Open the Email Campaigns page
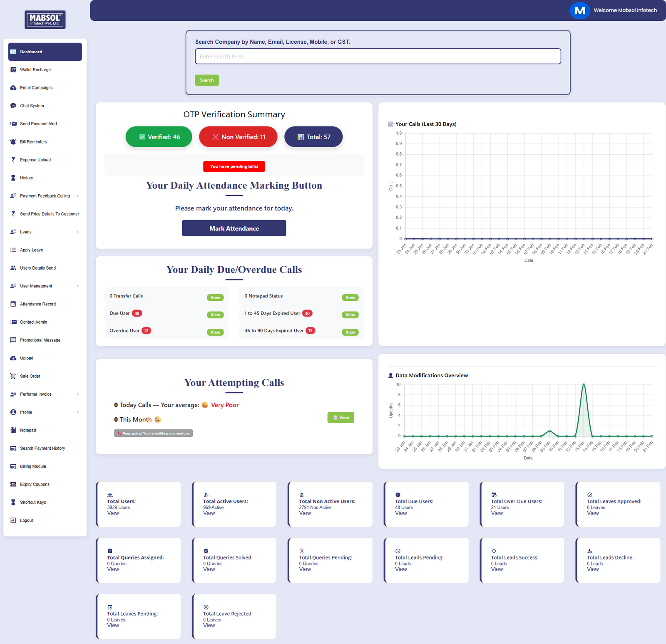 [x=36, y=88]
